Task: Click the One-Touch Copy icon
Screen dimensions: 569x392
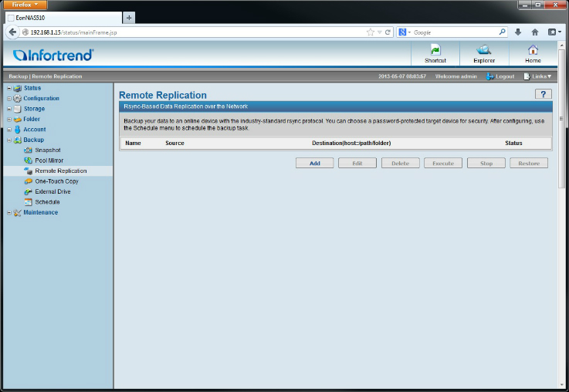Action: pyautogui.click(x=29, y=181)
